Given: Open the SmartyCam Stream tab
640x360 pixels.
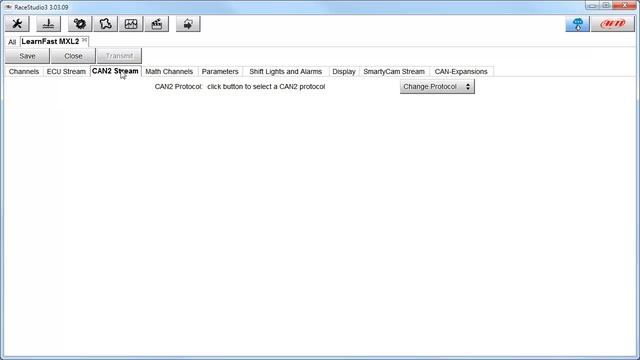Looking at the screenshot, I should tap(394, 71).
